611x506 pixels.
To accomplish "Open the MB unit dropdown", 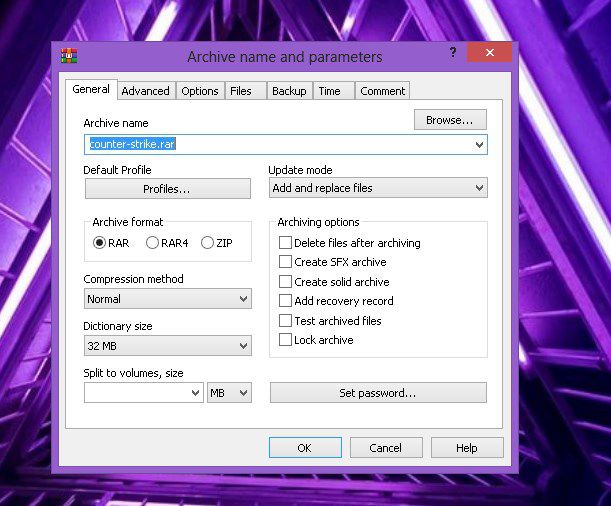I will click(x=229, y=393).
